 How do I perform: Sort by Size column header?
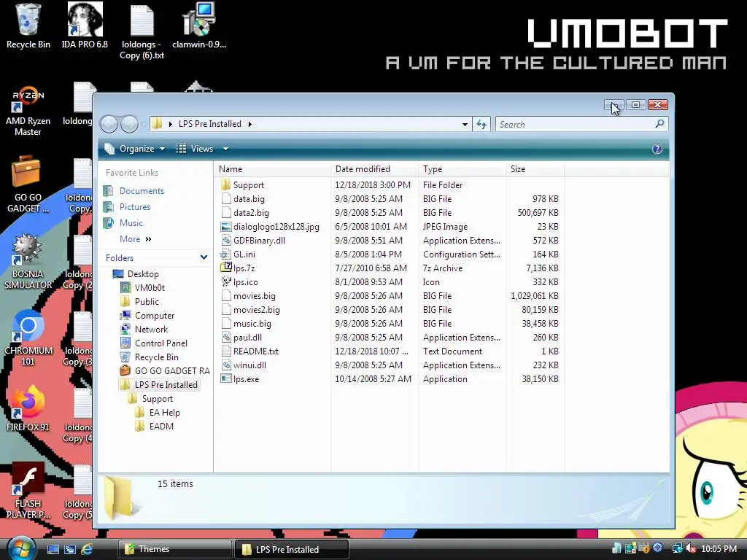pyautogui.click(x=535, y=169)
